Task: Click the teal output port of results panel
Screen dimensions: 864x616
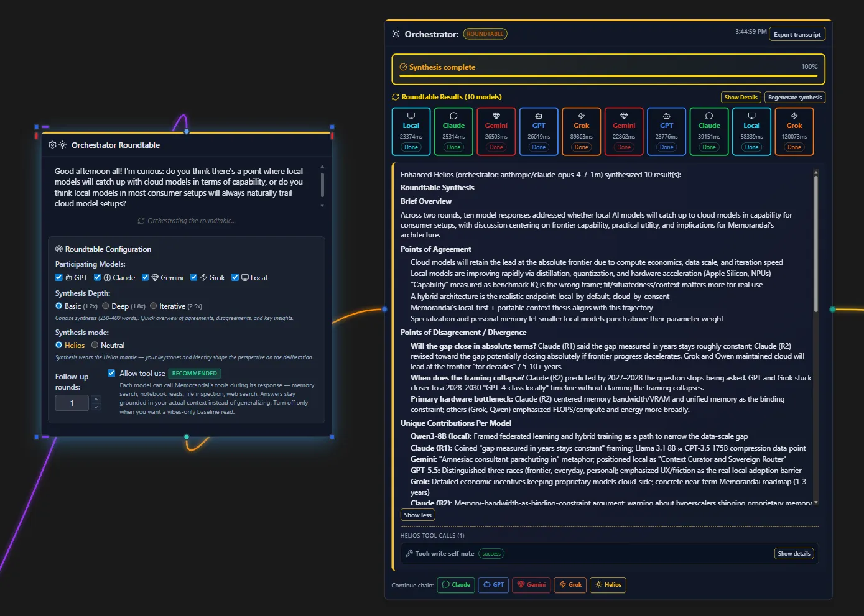Action: 832,309
